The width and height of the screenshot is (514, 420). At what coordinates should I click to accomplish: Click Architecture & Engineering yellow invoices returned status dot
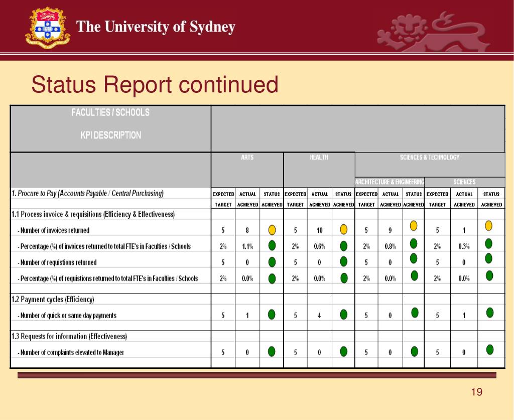[x=414, y=226]
